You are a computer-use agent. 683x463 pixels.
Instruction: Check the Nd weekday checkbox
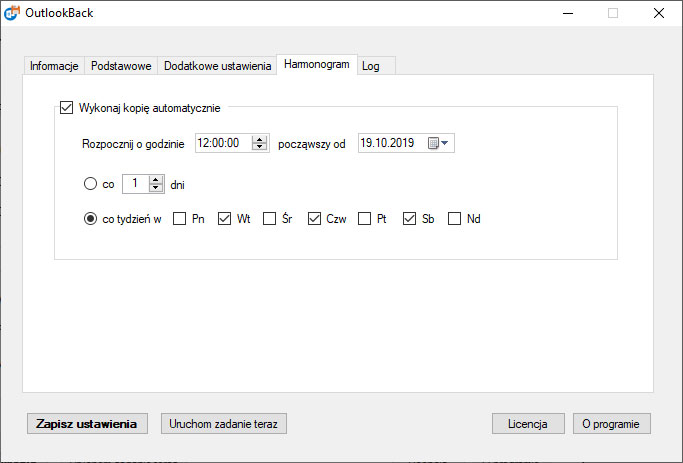coord(454,218)
